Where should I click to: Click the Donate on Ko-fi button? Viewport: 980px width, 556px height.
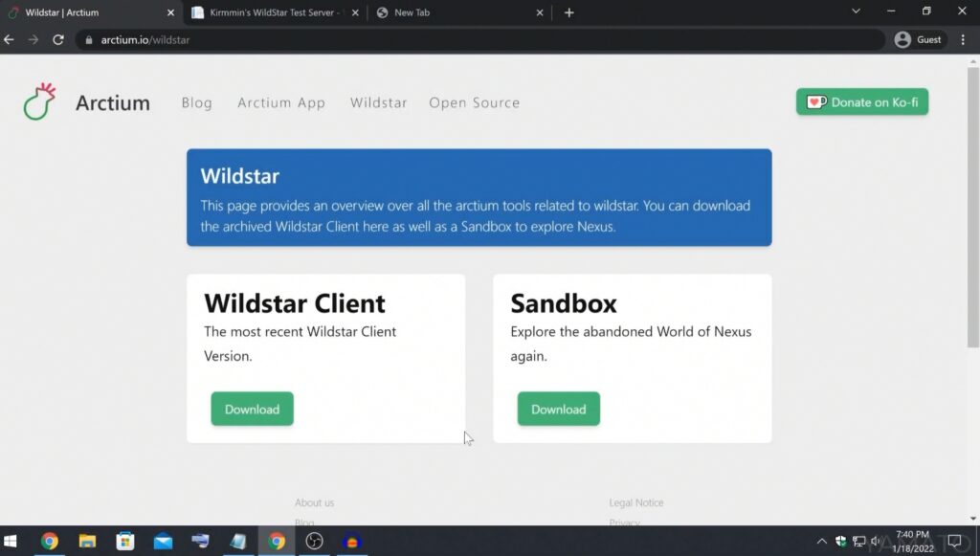click(862, 101)
